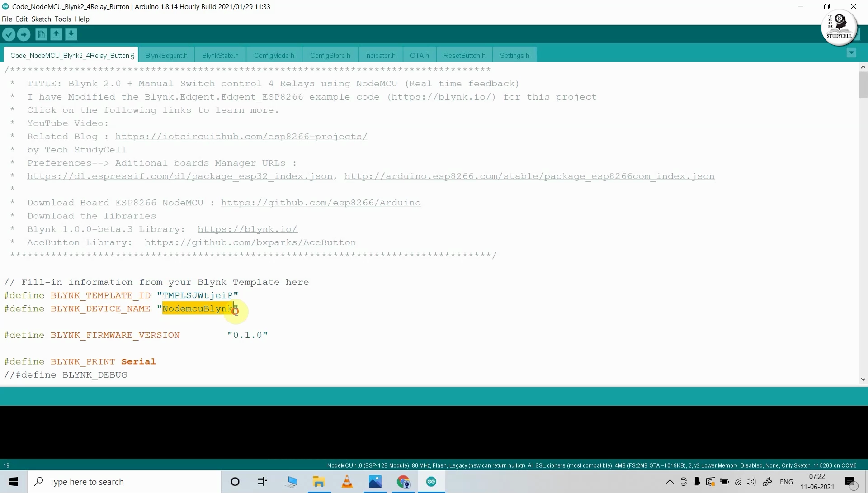Image resolution: width=868 pixels, height=493 pixels.
Task: Open the tab overflow dropdown arrow
Action: (852, 53)
